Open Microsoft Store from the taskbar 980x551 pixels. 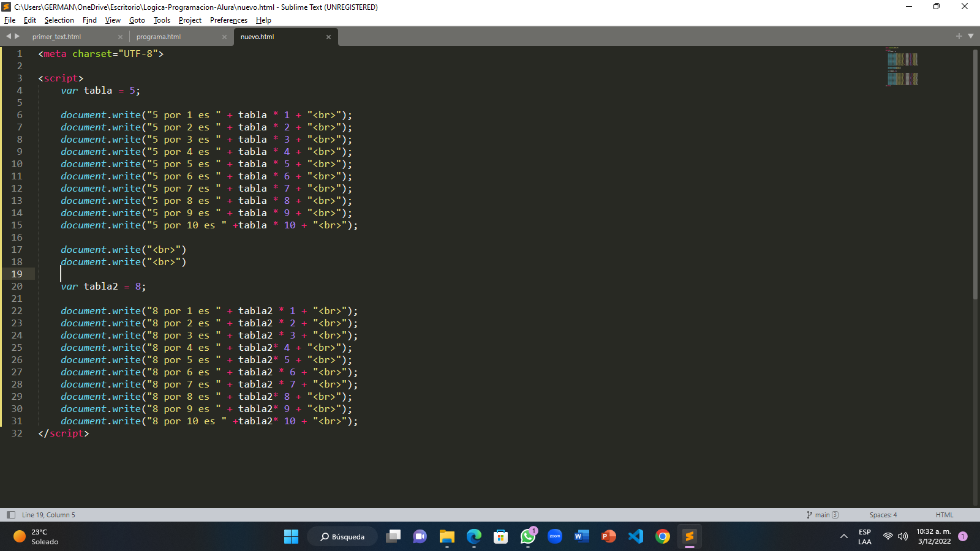click(x=500, y=537)
